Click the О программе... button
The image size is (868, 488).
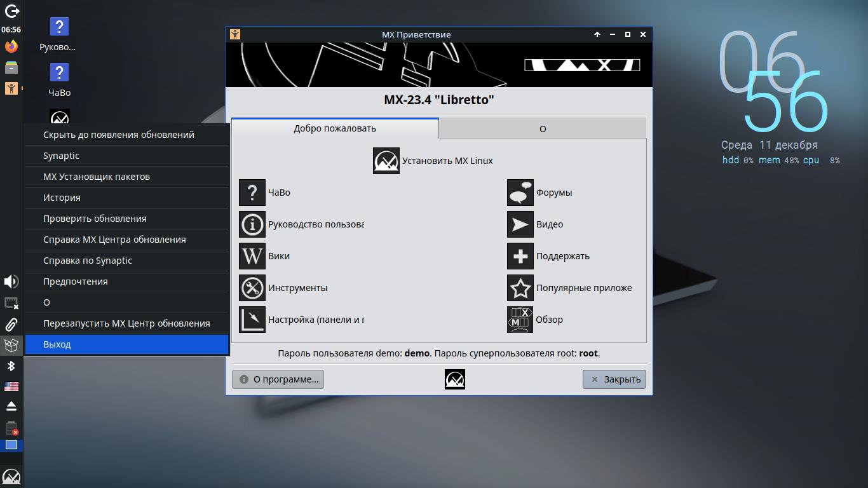pyautogui.click(x=278, y=379)
